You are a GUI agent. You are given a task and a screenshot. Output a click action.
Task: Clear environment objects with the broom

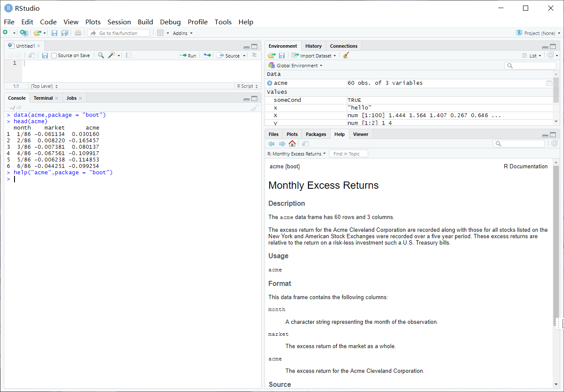[x=346, y=55]
